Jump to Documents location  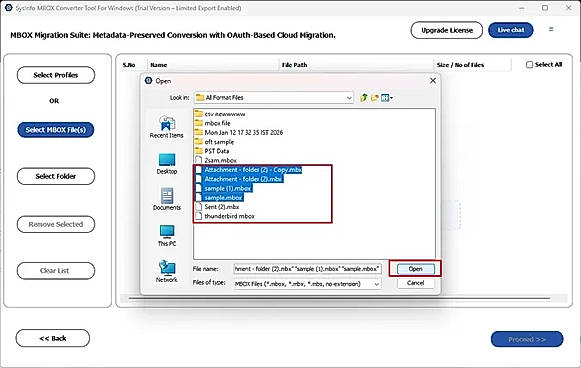167,199
